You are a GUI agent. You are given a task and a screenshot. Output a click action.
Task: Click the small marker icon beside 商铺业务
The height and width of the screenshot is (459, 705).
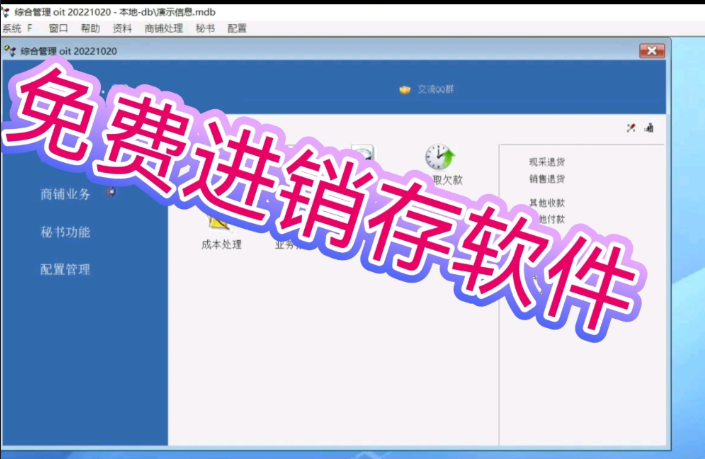click(x=110, y=192)
